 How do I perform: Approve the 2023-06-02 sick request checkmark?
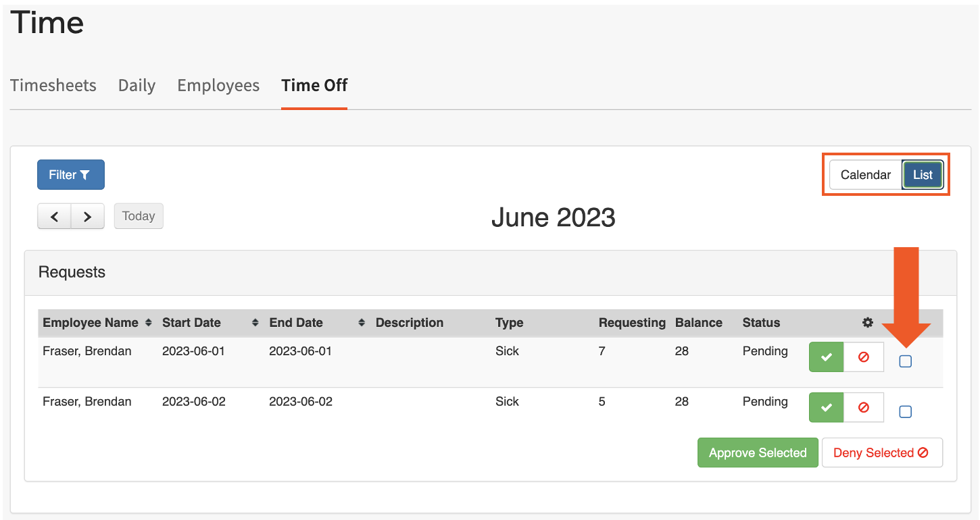point(826,408)
